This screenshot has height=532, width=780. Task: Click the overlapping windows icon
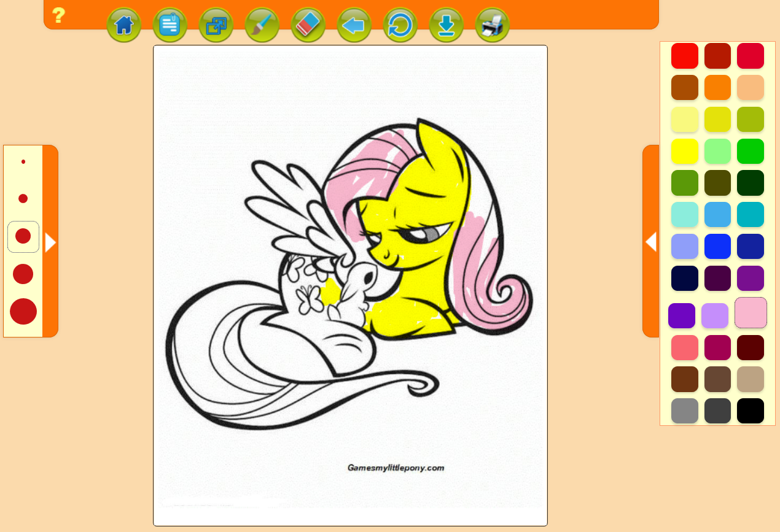216,25
